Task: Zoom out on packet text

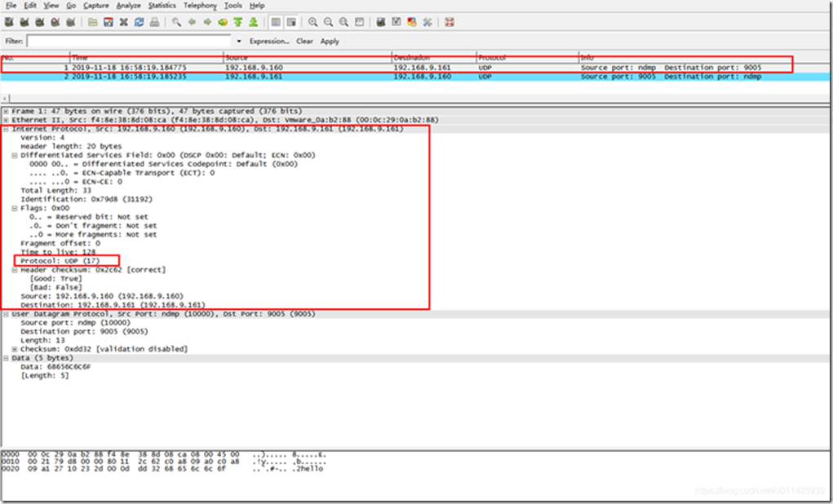Action: tap(328, 22)
